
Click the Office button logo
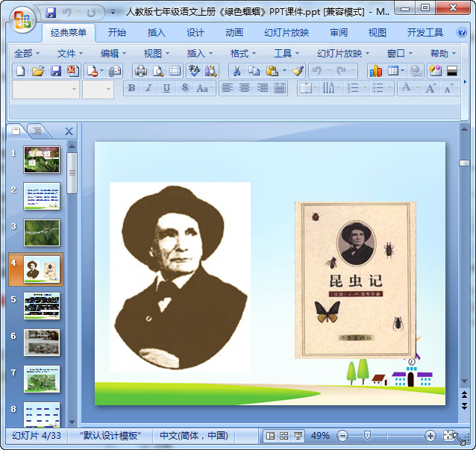22,19
